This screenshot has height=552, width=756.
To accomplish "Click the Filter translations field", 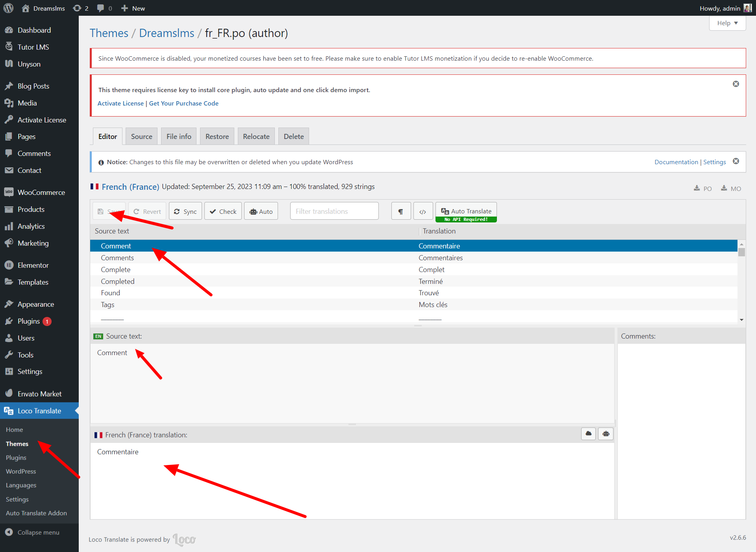I will (x=334, y=211).
